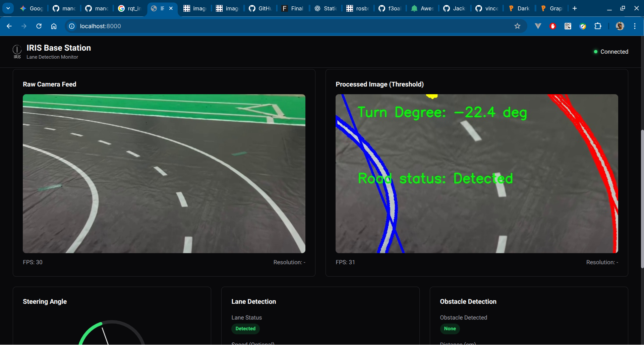644x345 pixels.
Task: Open the Dark tab
Action: 519,8
